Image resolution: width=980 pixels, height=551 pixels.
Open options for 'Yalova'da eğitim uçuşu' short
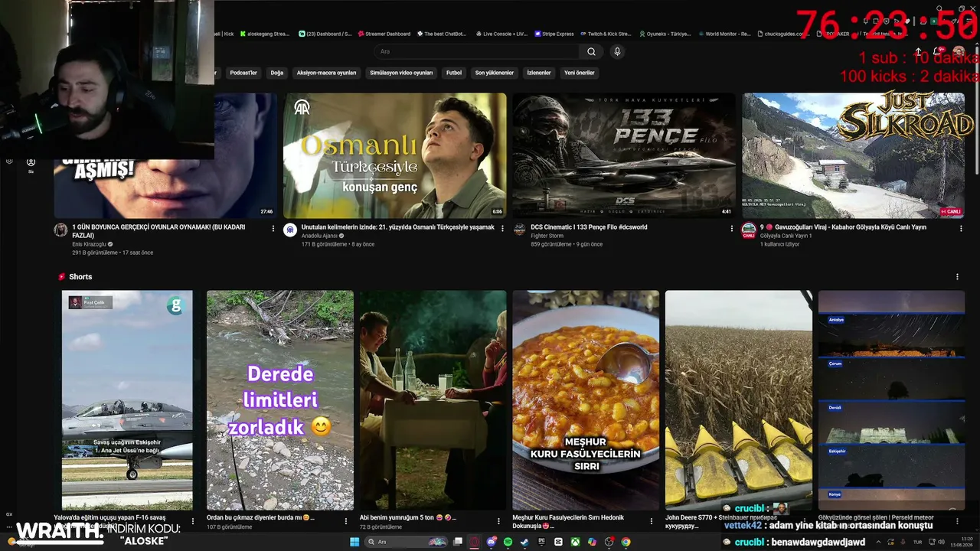(x=193, y=520)
